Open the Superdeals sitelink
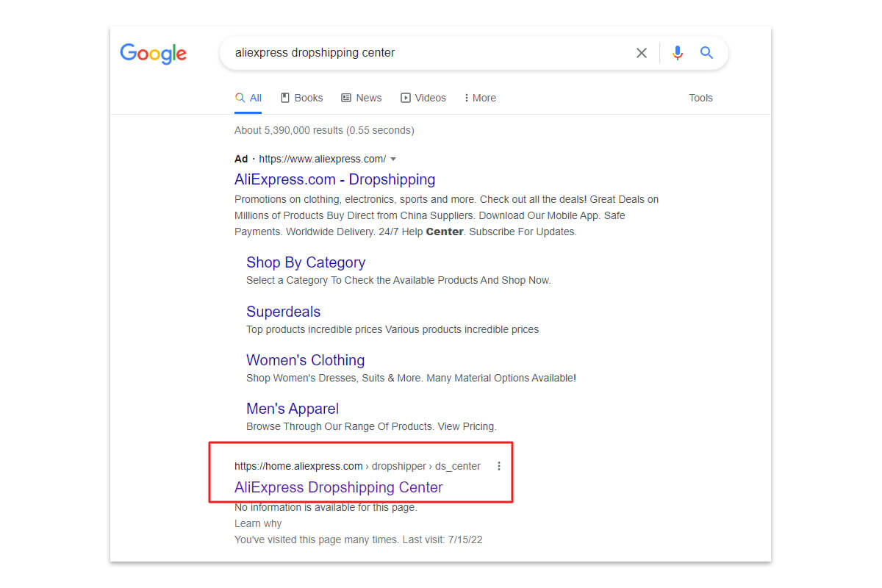This screenshot has height=588, width=882. click(284, 312)
